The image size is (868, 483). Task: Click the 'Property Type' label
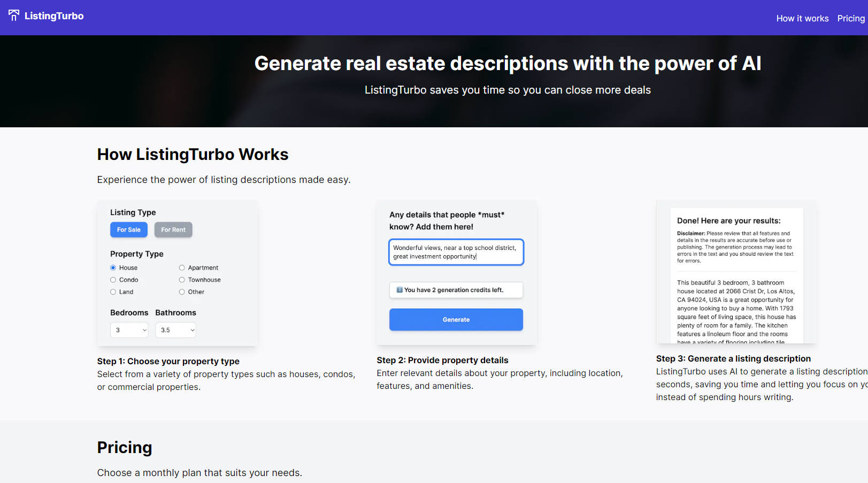point(137,254)
